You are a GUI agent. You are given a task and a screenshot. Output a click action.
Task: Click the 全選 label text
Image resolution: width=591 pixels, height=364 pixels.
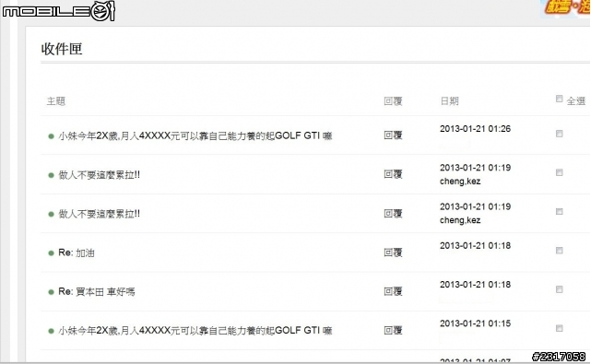(576, 101)
